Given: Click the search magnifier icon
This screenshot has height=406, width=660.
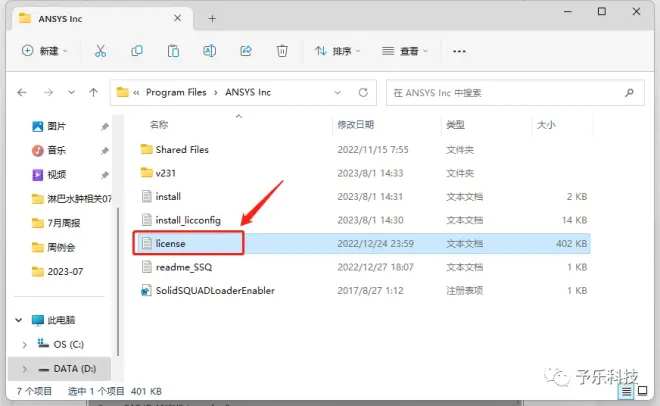Looking at the screenshot, I should 629,93.
